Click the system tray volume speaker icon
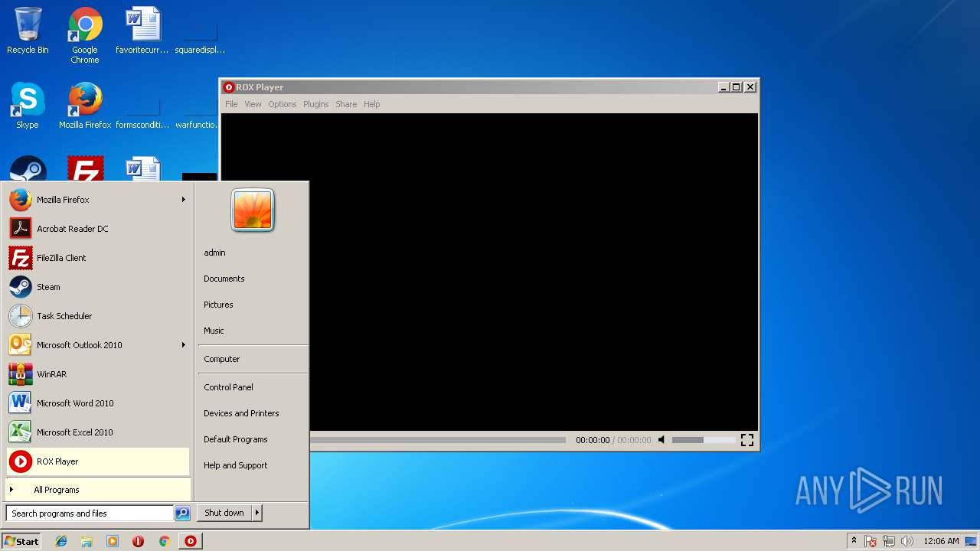This screenshot has height=551, width=980. pos(907,541)
